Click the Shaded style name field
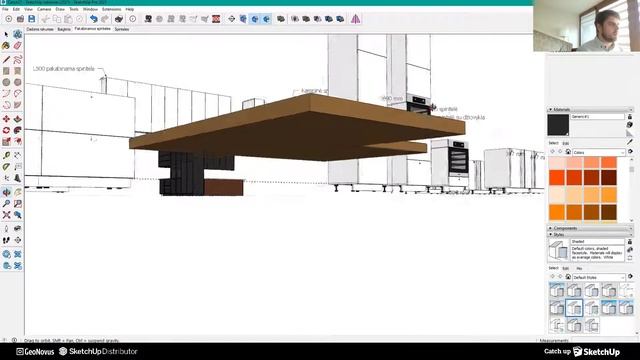640x360 pixels. point(598,242)
